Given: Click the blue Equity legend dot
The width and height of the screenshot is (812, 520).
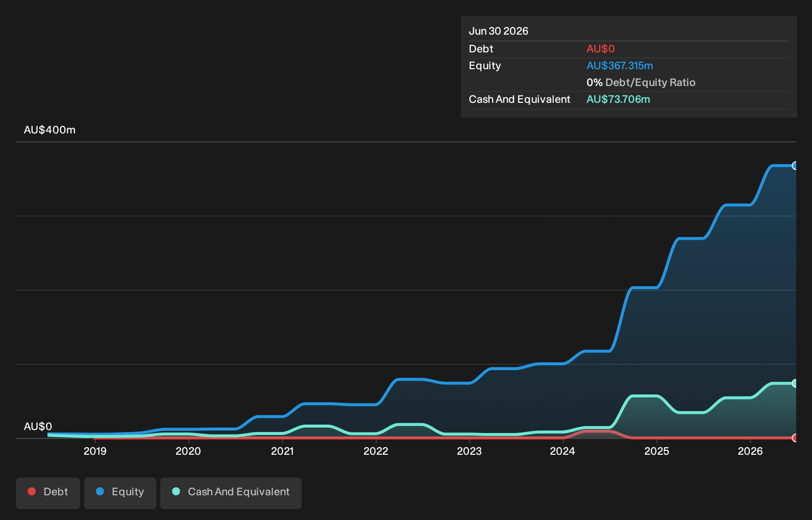Looking at the screenshot, I should 100,491.
